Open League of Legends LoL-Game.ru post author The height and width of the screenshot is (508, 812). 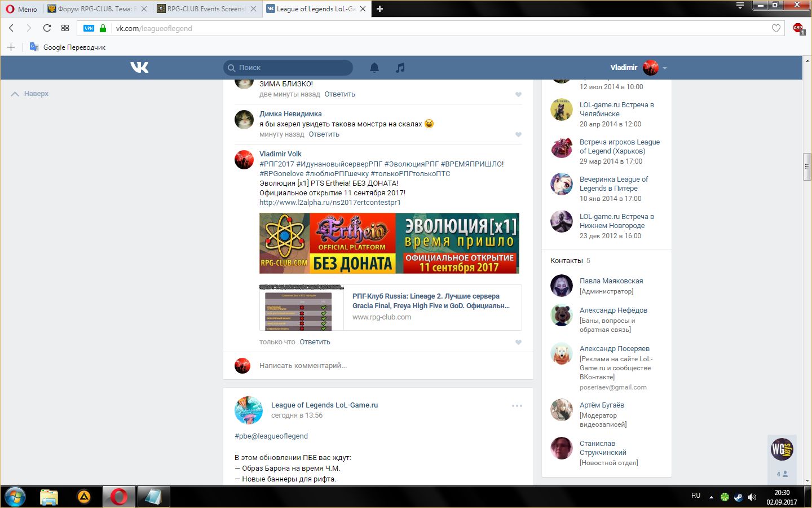(324, 405)
